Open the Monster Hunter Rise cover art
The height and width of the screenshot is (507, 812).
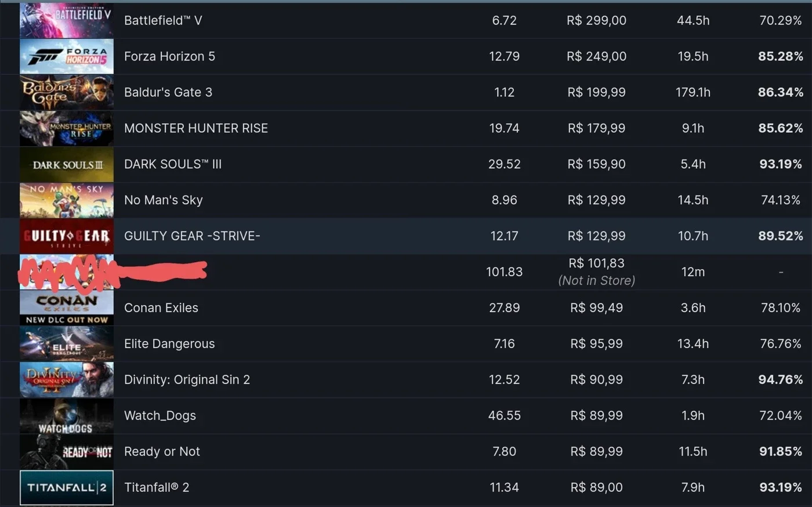click(x=67, y=128)
